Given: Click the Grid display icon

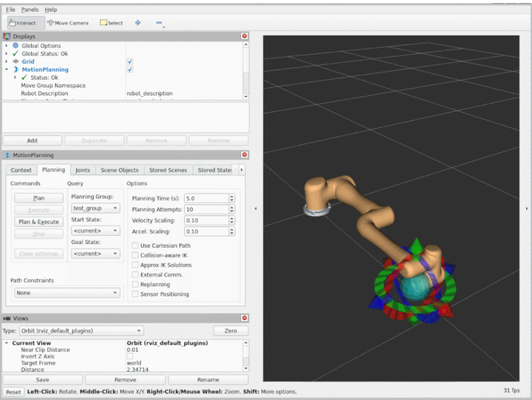Looking at the screenshot, I should click(16, 61).
